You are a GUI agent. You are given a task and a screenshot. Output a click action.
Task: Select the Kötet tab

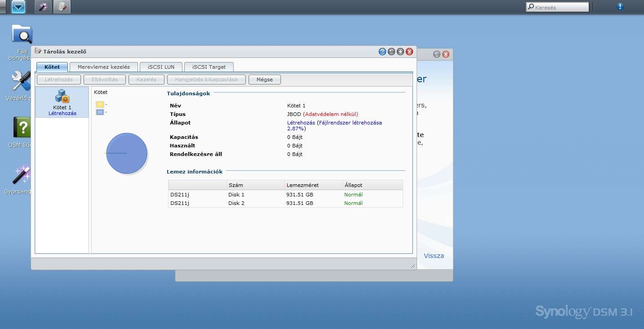point(52,67)
